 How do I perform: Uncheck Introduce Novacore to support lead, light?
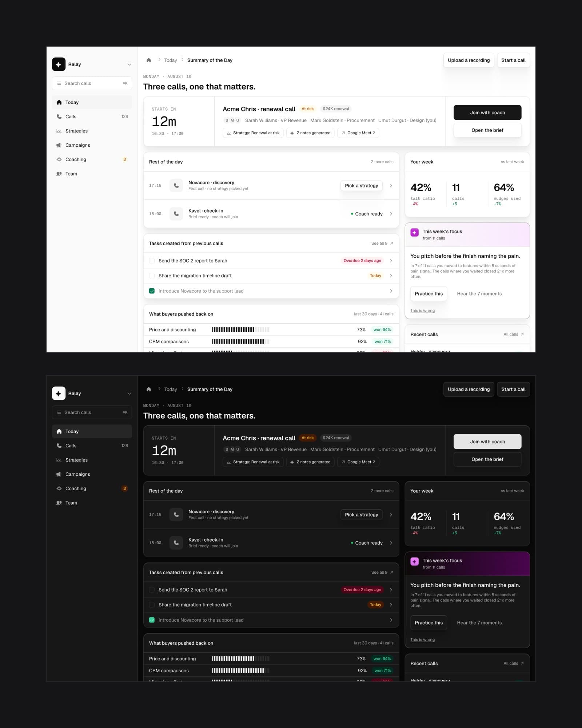tap(152, 291)
